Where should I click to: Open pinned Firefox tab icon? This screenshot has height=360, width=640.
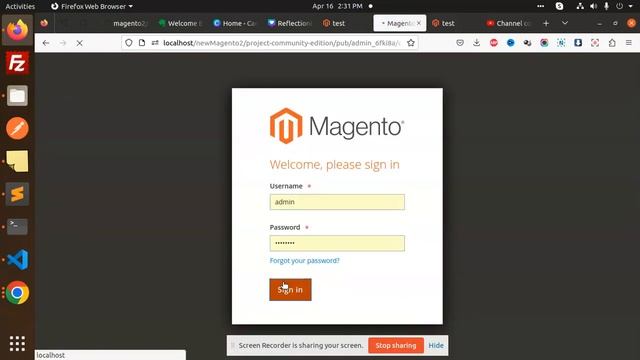44,23
